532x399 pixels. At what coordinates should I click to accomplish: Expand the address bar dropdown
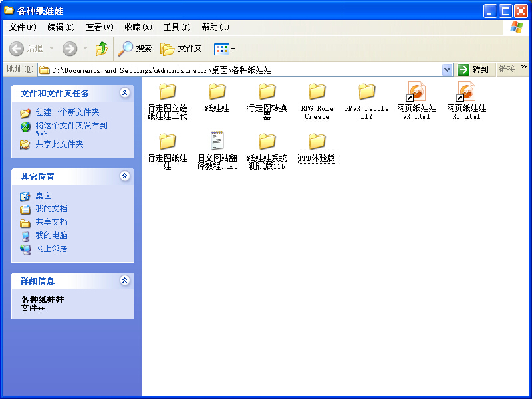click(447, 70)
